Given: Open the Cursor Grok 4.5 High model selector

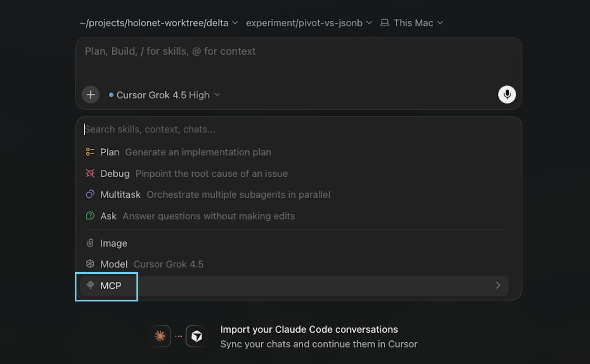Looking at the screenshot, I should pos(164,95).
